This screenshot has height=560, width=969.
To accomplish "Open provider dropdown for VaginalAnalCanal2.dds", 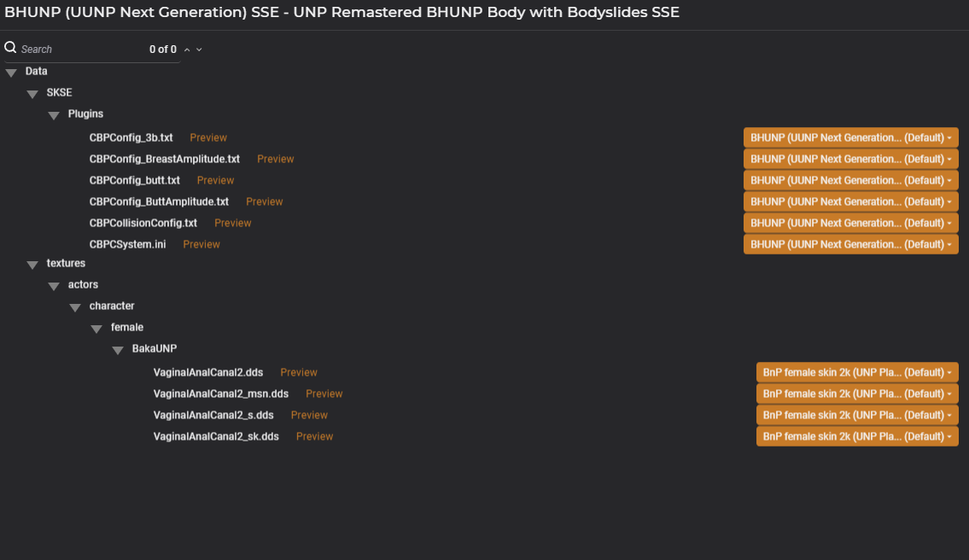I will (856, 372).
